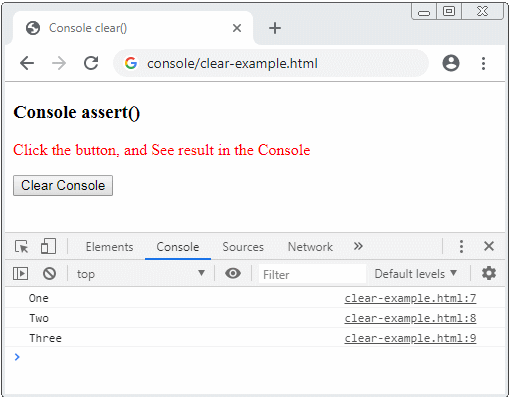Toggle the live expression eye icon
The height and width of the screenshot is (397, 510).
(233, 273)
